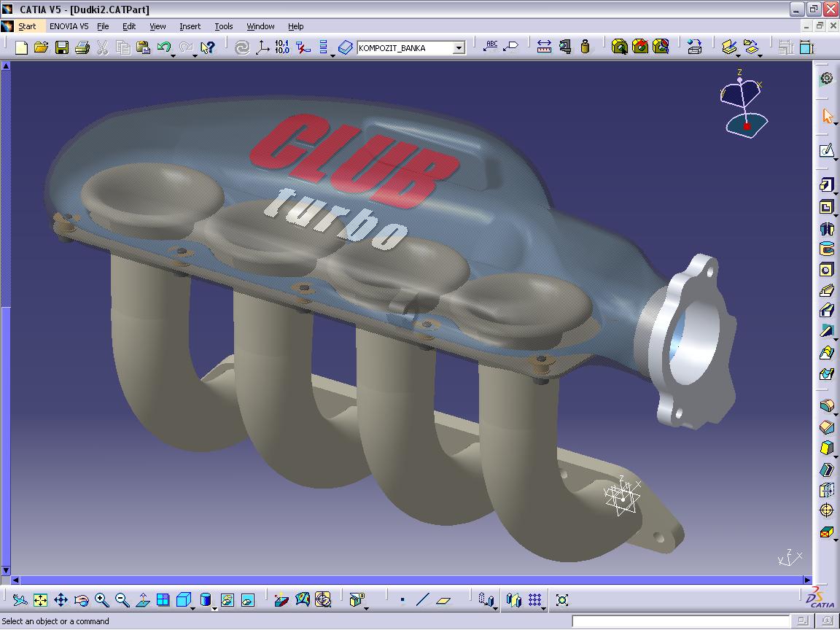Open the Insert menu
This screenshot has width=840, height=630.
(x=190, y=26)
